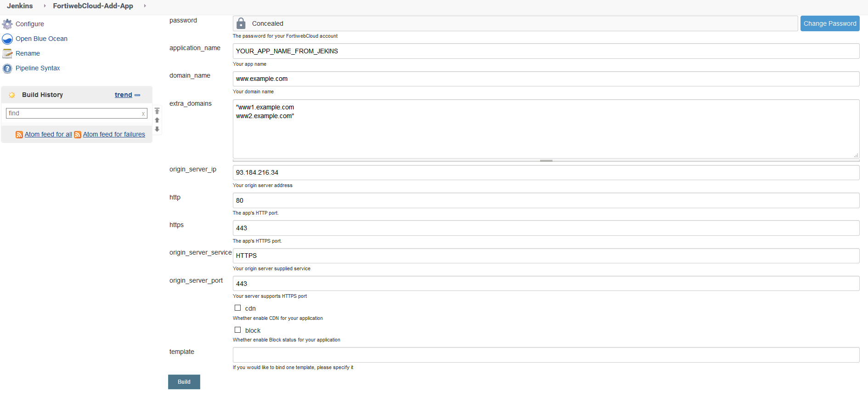Click the build history down arrow

[x=157, y=129]
